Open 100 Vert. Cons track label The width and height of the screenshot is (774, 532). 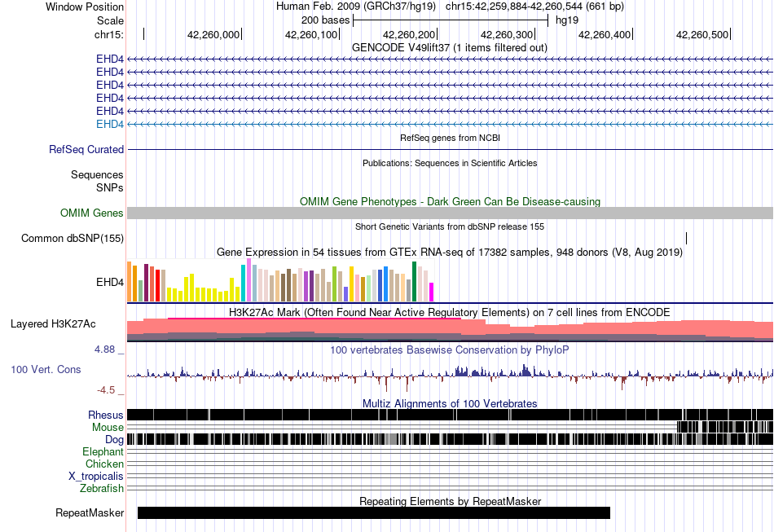[46, 369]
